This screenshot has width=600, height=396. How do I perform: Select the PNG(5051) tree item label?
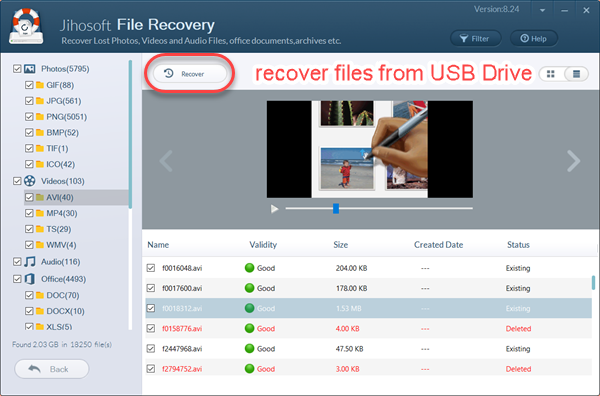(67, 117)
